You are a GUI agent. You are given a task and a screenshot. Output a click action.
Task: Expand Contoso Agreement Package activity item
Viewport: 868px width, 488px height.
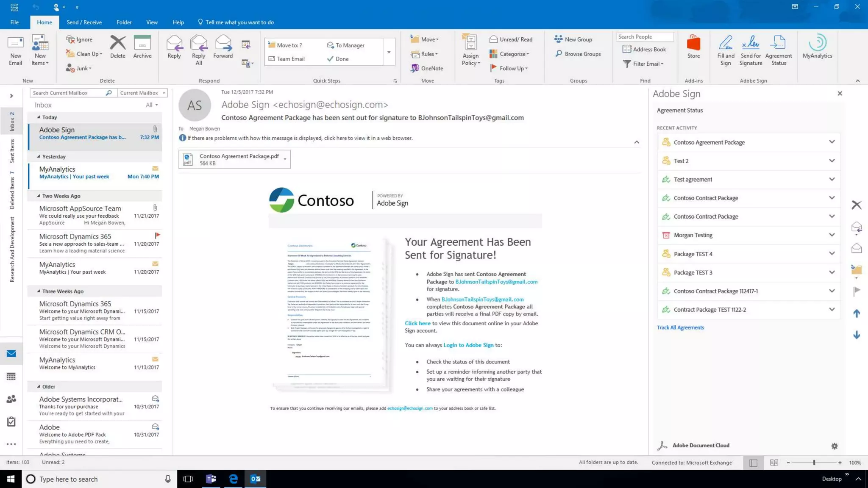point(832,142)
